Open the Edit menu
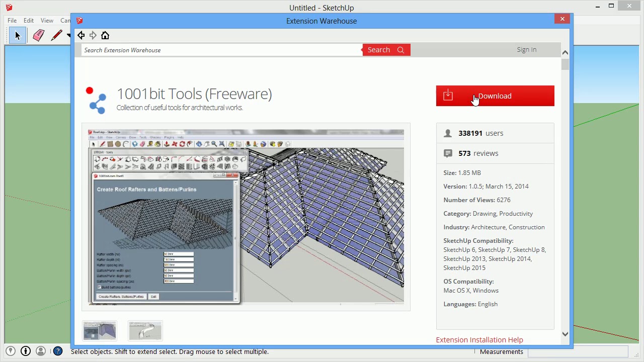644x362 pixels. tap(29, 21)
